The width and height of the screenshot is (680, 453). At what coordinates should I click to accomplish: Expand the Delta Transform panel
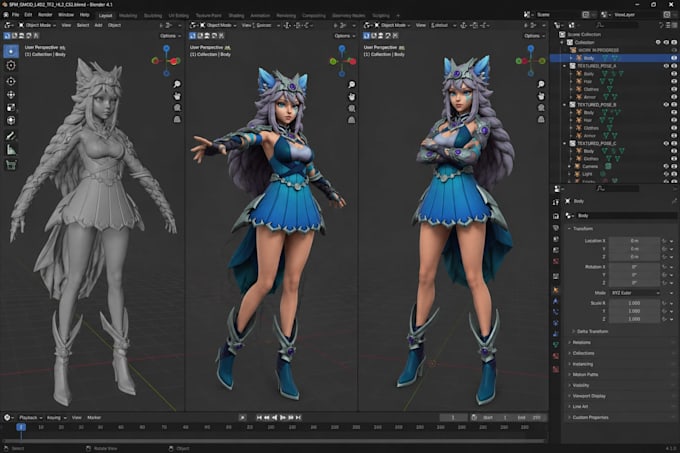tap(592, 331)
